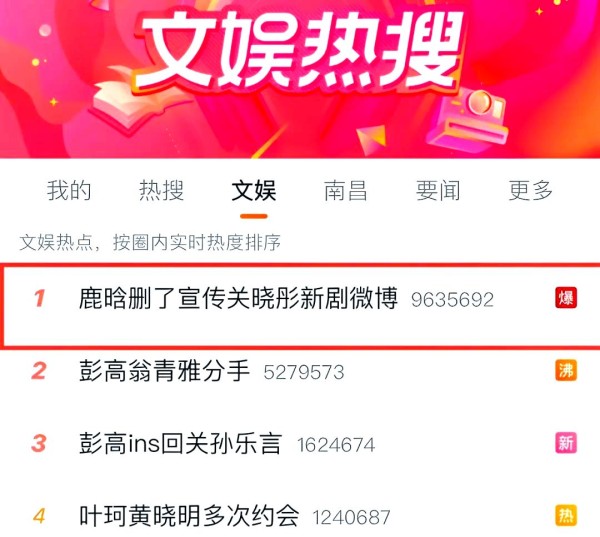Open topic 鹿晗删了宣传关晓彤新剧微博

(238, 298)
